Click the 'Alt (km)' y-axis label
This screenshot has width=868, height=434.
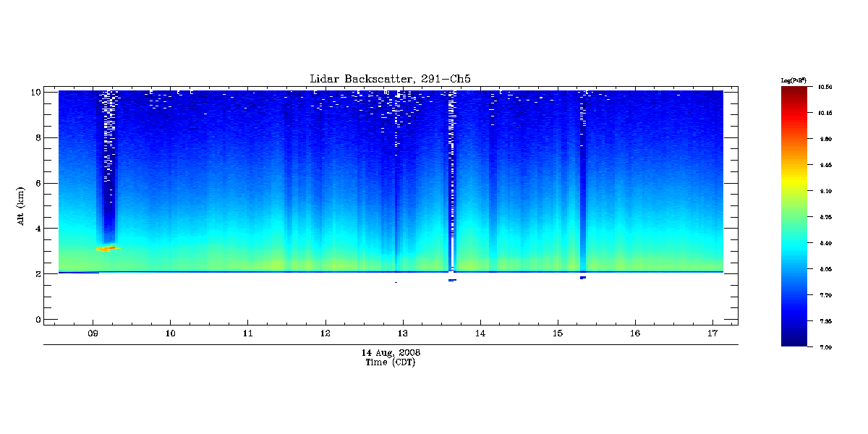click(22, 205)
